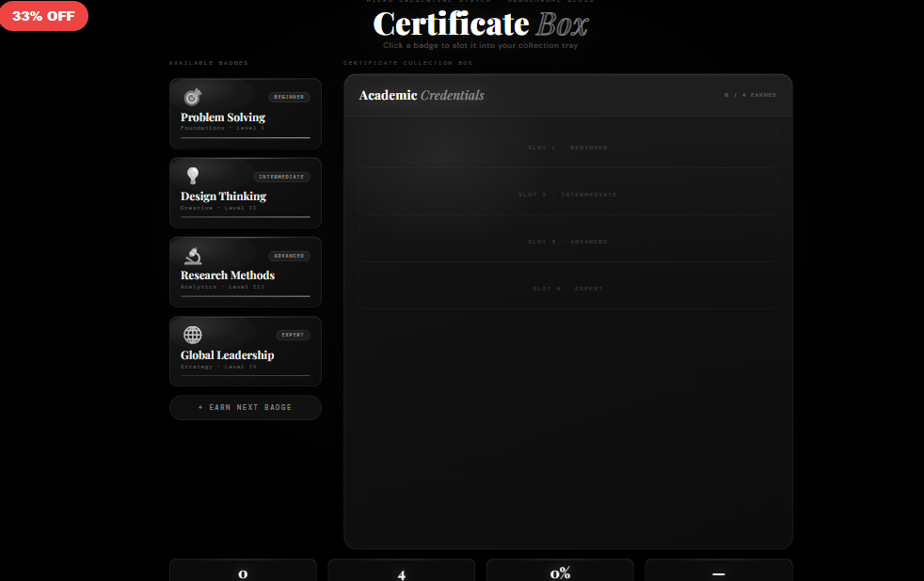Image resolution: width=924 pixels, height=581 pixels.
Task: Click the globe icon on Global Leadership badge
Action: pyautogui.click(x=193, y=333)
